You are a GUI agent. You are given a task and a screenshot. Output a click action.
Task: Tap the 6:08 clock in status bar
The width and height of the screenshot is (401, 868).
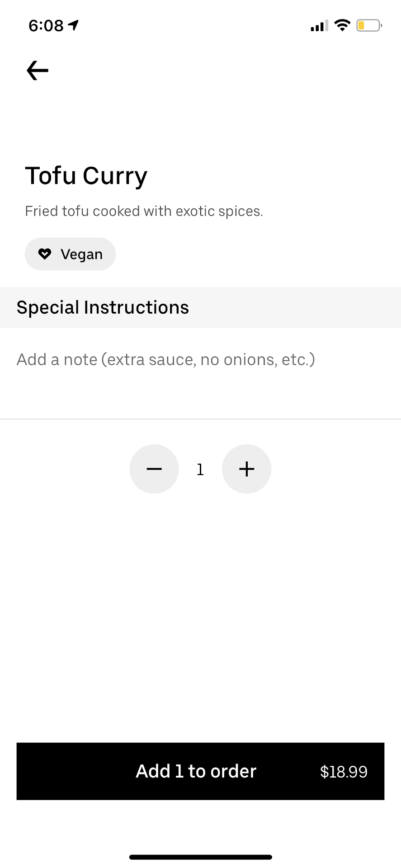point(46,26)
